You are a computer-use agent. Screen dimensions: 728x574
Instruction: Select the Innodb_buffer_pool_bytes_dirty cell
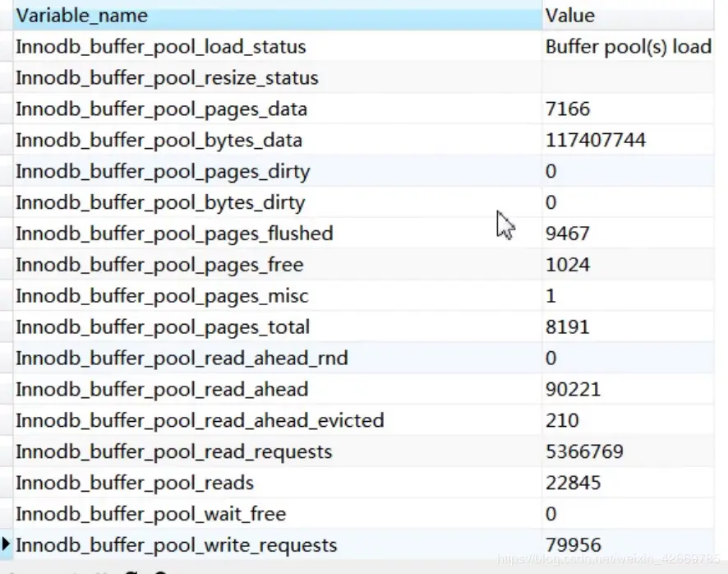(x=278, y=202)
